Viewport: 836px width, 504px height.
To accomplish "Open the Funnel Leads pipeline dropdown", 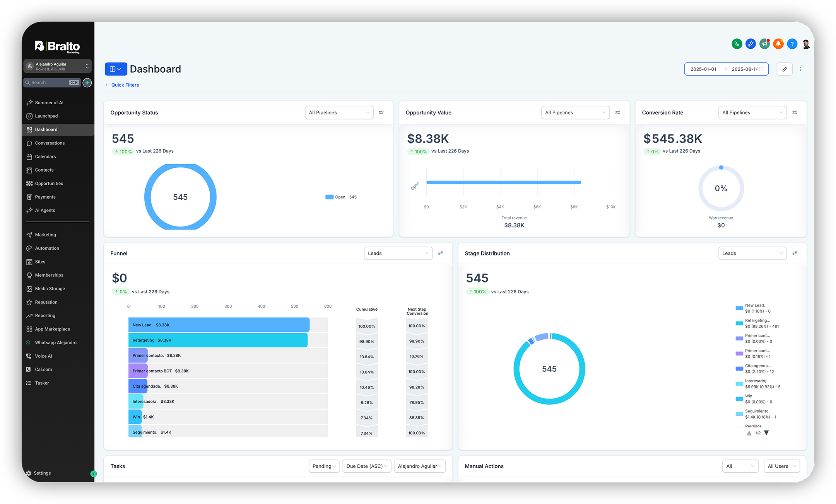I will [x=398, y=253].
